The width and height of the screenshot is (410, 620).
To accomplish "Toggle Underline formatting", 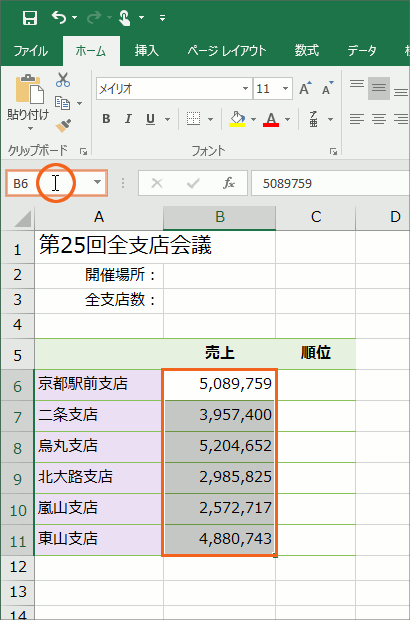I will point(150,119).
